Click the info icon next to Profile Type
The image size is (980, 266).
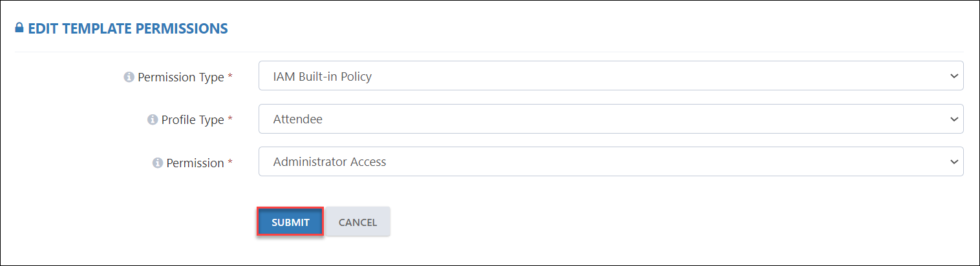click(x=153, y=119)
